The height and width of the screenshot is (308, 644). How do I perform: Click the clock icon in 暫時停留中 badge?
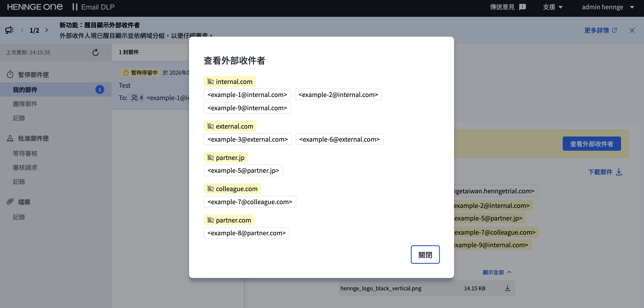click(126, 72)
